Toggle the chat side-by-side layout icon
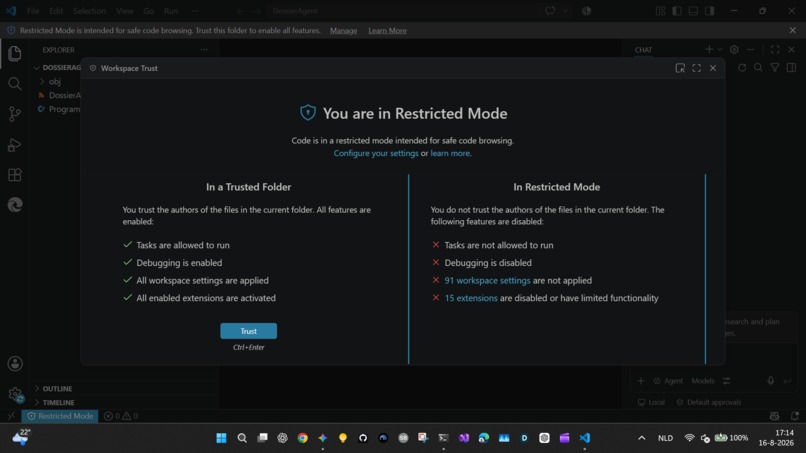 click(x=791, y=67)
